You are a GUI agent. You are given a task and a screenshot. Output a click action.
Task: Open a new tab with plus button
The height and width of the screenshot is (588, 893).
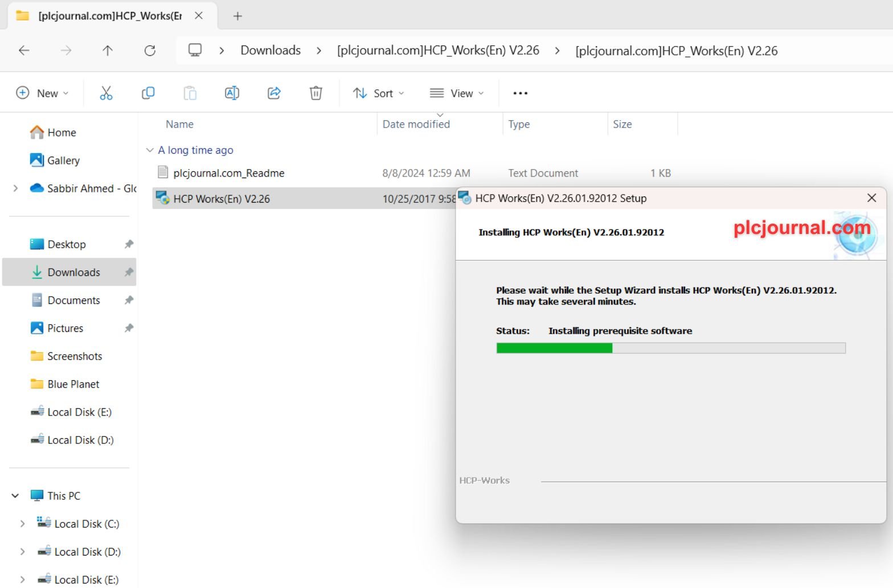click(x=238, y=16)
